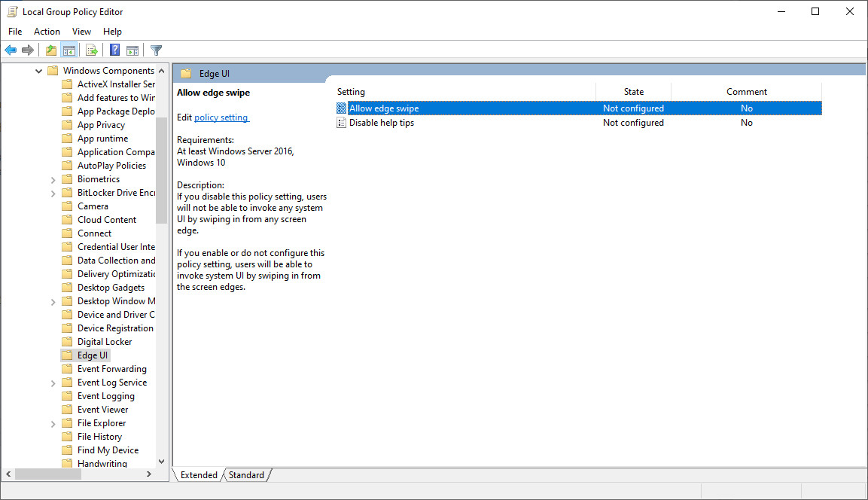This screenshot has height=500, width=868.
Task: Select App Privacy in the tree
Action: 102,125
